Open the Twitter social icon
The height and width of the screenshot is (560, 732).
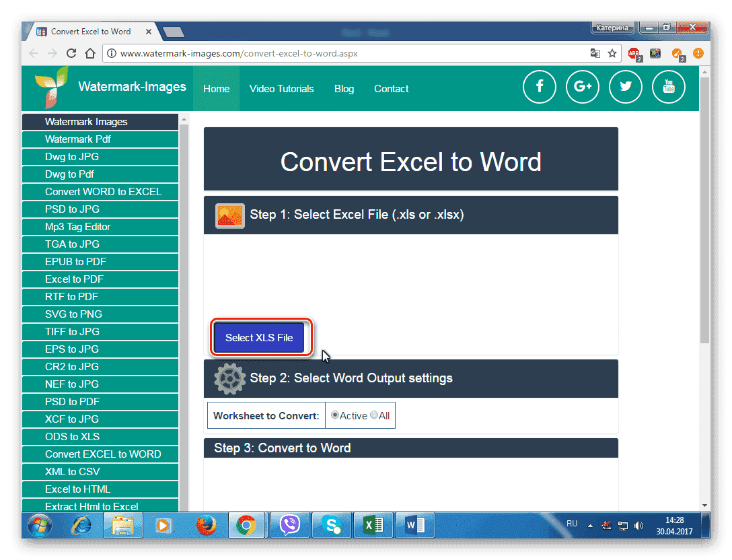[x=626, y=87]
